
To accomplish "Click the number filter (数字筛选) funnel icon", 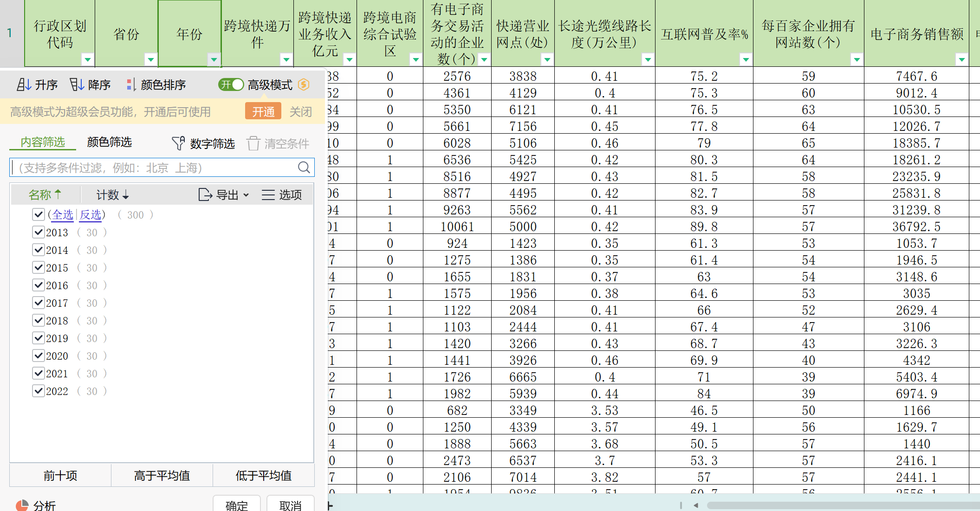I will (x=178, y=143).
